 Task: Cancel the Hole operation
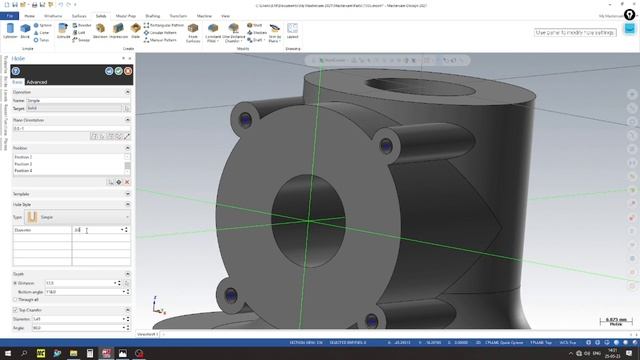pyautogui.click(x=128, y=71)
